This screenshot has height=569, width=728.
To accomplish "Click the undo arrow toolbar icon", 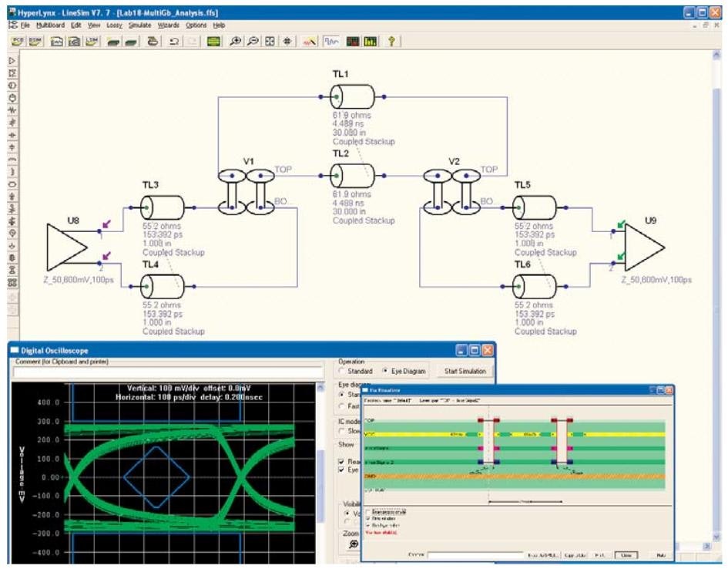I will point(173,42).
